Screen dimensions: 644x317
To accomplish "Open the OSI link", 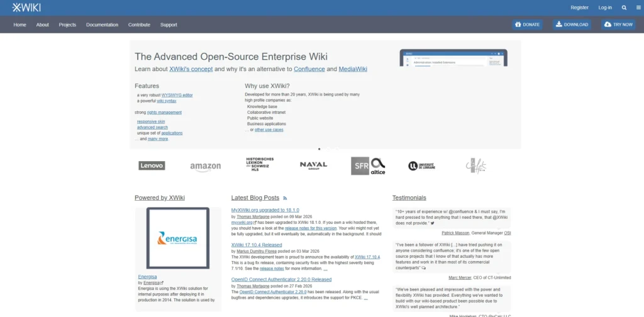I will point(508,233).
